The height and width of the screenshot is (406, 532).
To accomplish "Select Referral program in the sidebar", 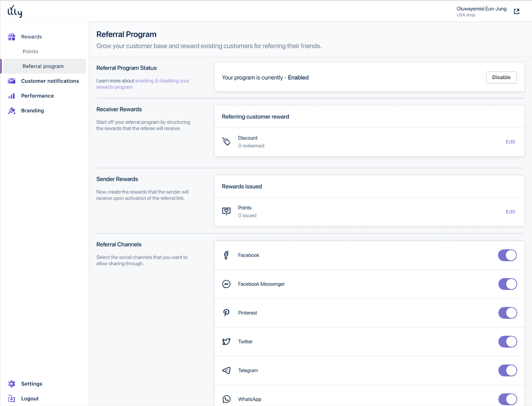I will coord(43,66).
